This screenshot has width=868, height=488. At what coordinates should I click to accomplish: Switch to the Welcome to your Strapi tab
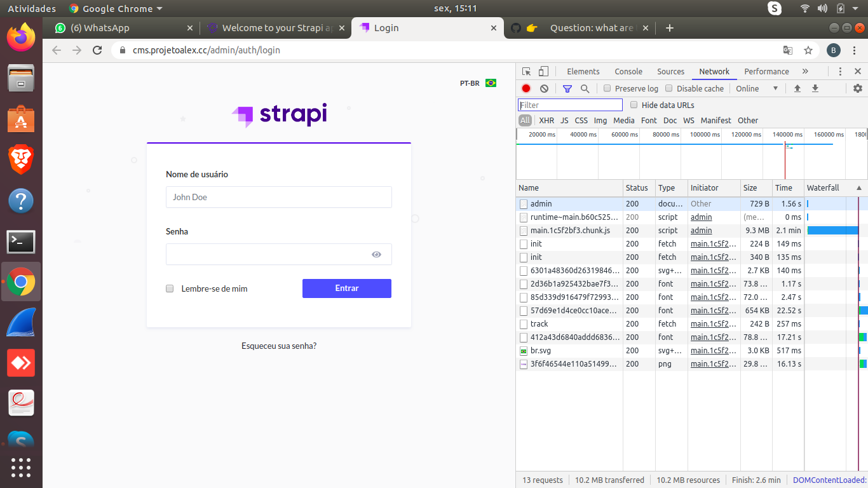click(x=275, y=28)
